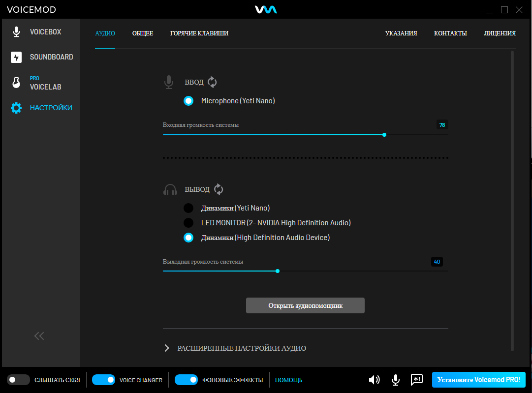Click the Soundboard lightning bolt icon

pyautogui.click(x=16, y=57)
